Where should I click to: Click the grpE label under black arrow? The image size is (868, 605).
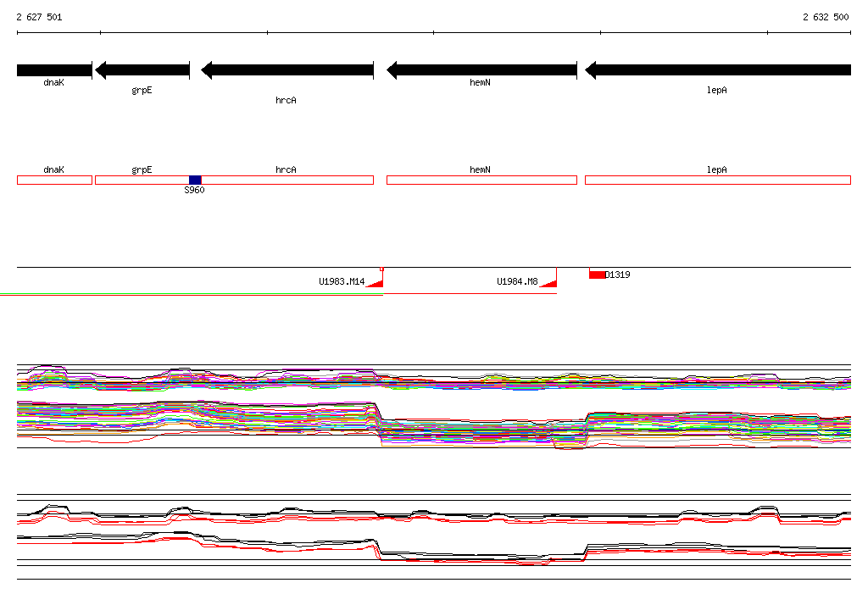tap(142, 90)
